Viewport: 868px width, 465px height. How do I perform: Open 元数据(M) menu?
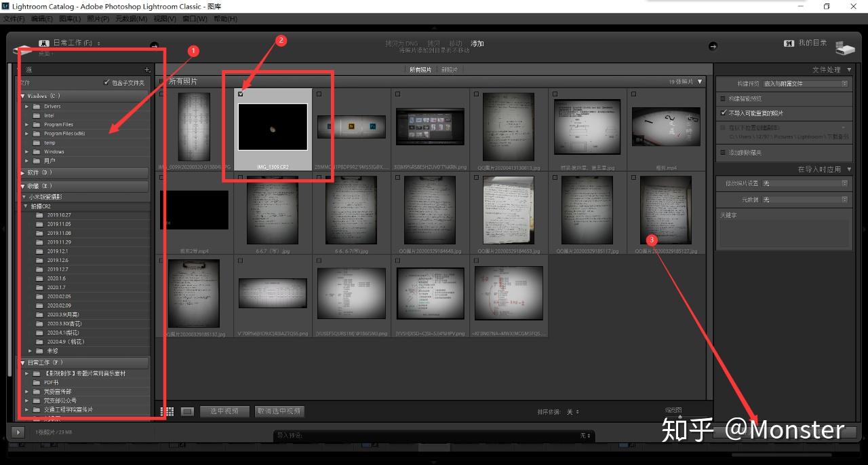pyautogui.click(x=131, y=19)
